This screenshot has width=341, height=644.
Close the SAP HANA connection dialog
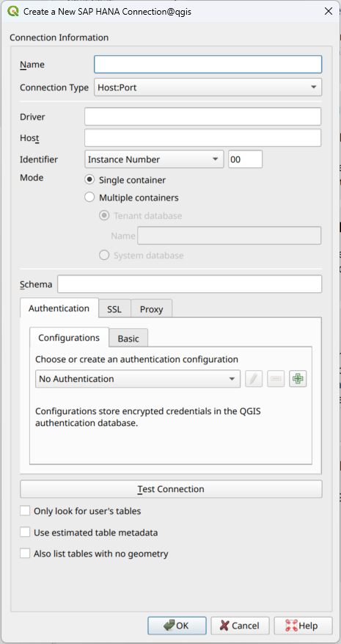pos(329,11)
